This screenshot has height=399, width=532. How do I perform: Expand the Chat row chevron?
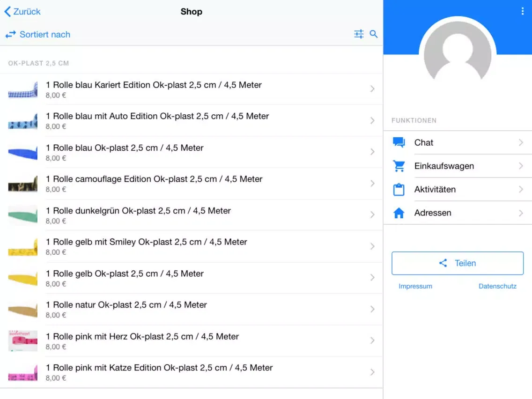coord(521,143)
